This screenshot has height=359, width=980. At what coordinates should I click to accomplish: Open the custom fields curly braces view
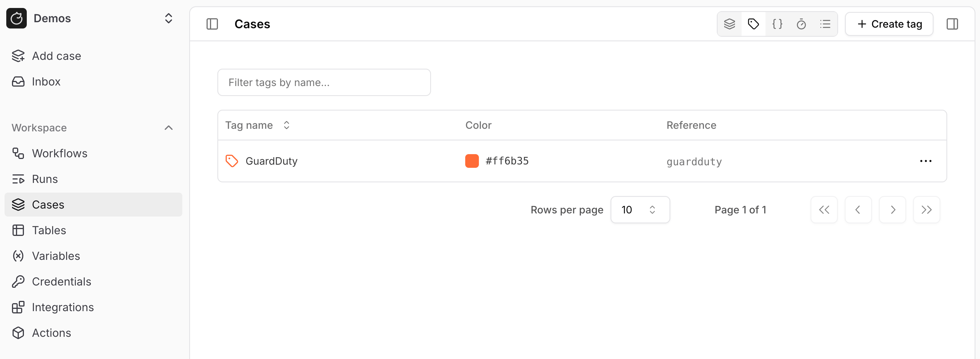click(x=777, y=24)
